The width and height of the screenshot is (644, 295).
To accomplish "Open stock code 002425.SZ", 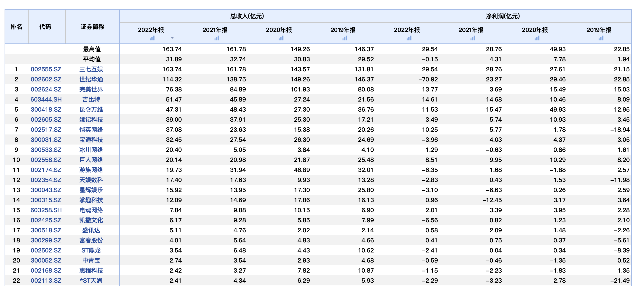I will pyautogui.click(x=46, y=220).
